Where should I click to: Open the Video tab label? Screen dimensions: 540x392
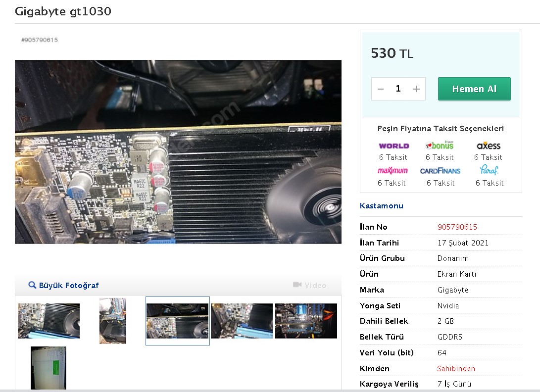tap(315, 285)
